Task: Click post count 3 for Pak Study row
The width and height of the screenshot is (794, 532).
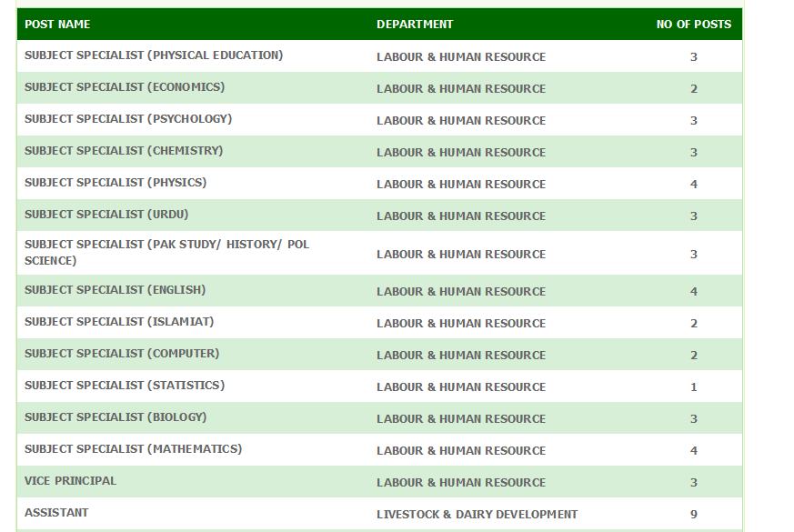Action: pyautogui.click(x=694, y=254)
